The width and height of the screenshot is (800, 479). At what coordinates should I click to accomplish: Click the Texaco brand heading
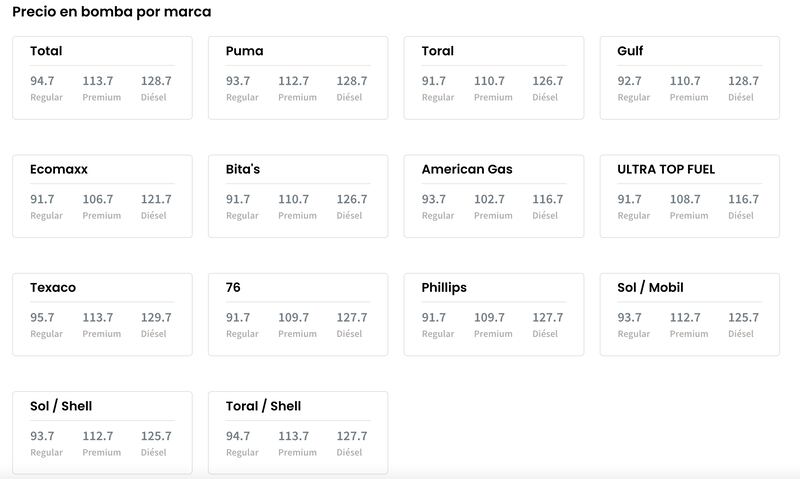click(53, 288)
